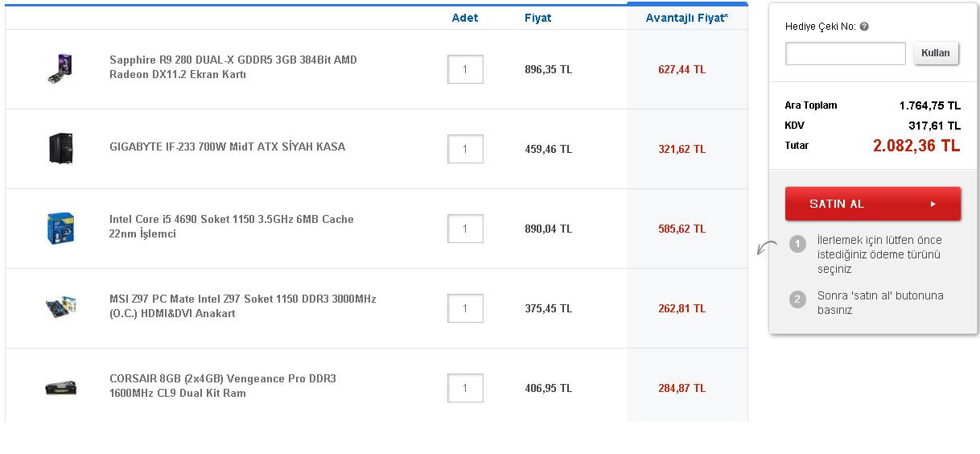980x454 pixels.
Task: Click the Avantajlı Fiyat column header
Action: point(687,18)
